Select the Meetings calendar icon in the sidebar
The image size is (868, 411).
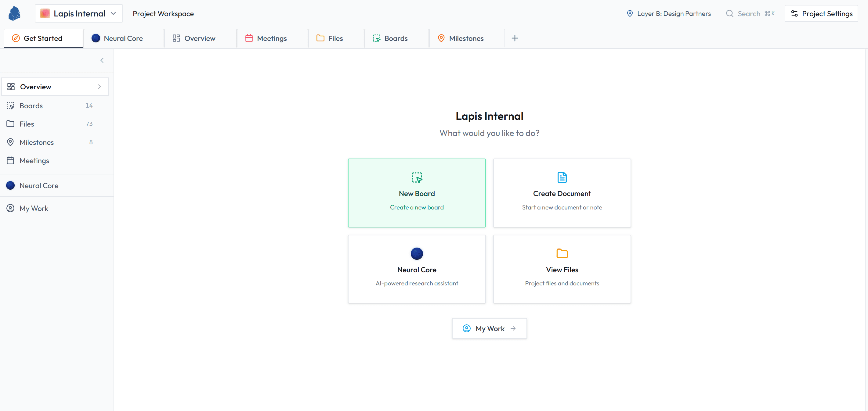click(10, 161)
